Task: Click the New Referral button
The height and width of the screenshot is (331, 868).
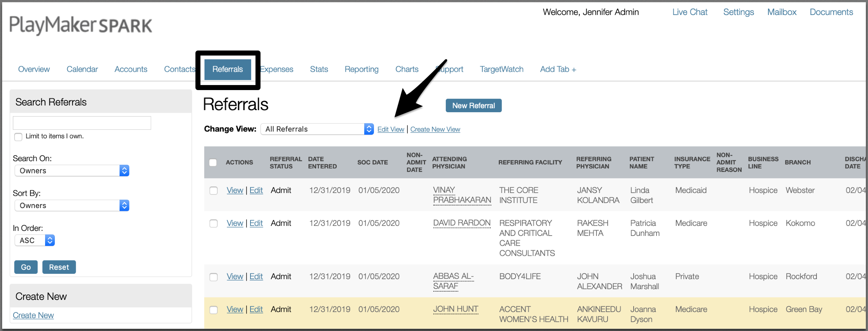Action: 474,105
